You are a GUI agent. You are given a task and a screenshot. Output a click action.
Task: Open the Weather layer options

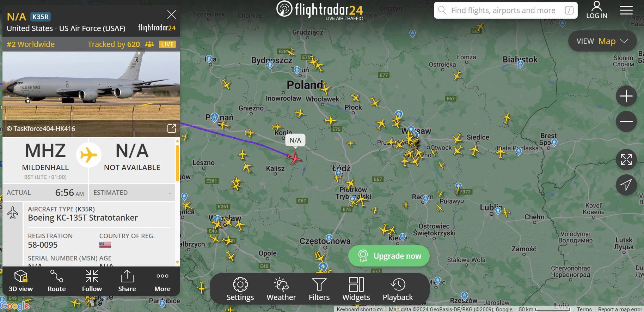point(281,289)
